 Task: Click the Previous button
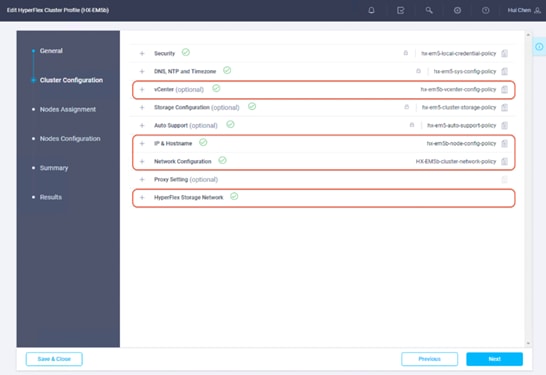pos(429,359)
